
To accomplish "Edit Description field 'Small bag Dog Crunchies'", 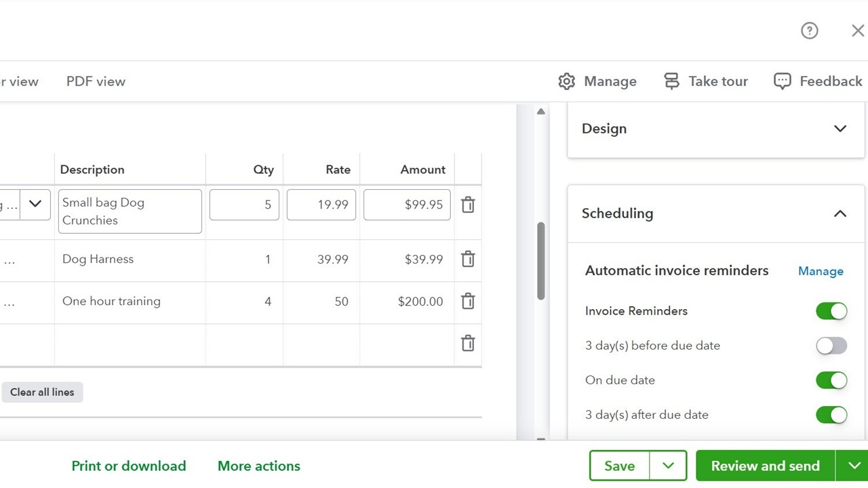I will [x=130, y=211].
